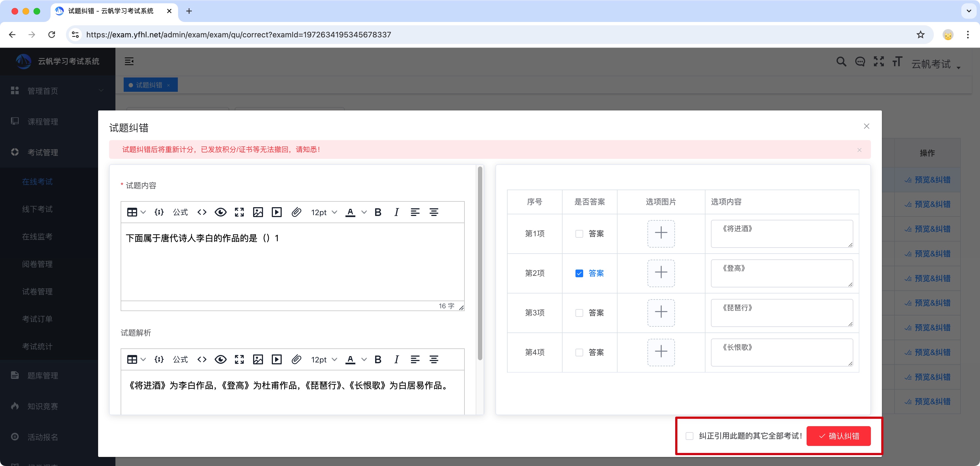Click the preview eye icon in question content toolbar
This screenshot has height=466, width=980.
click(220, 212)
